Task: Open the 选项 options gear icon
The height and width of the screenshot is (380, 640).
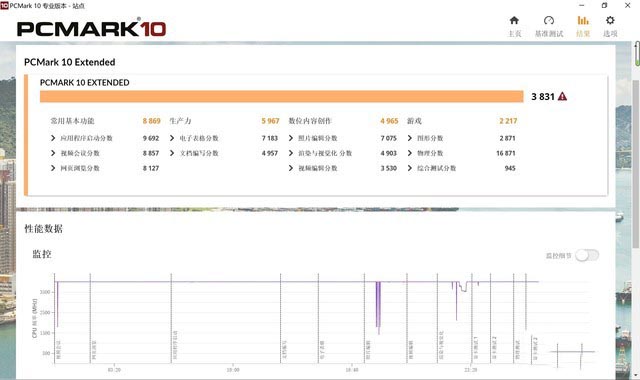Action: click(610, 20)
